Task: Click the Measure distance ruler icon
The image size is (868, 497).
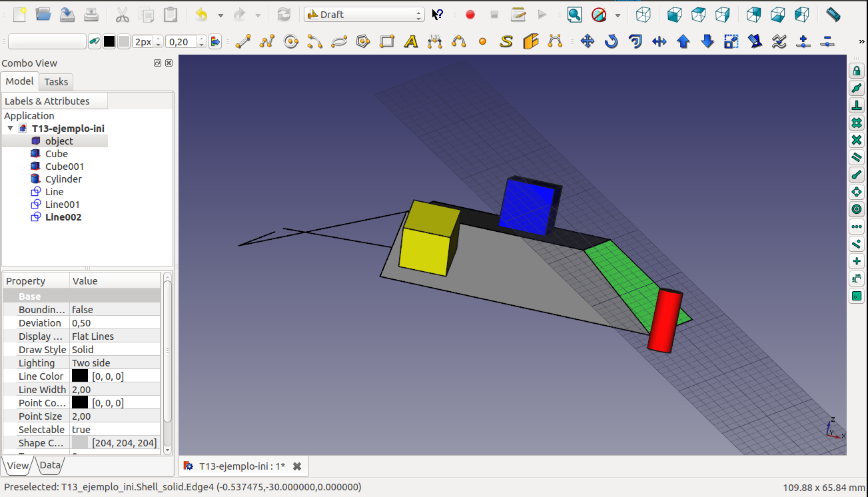Action: pos(833,14)
